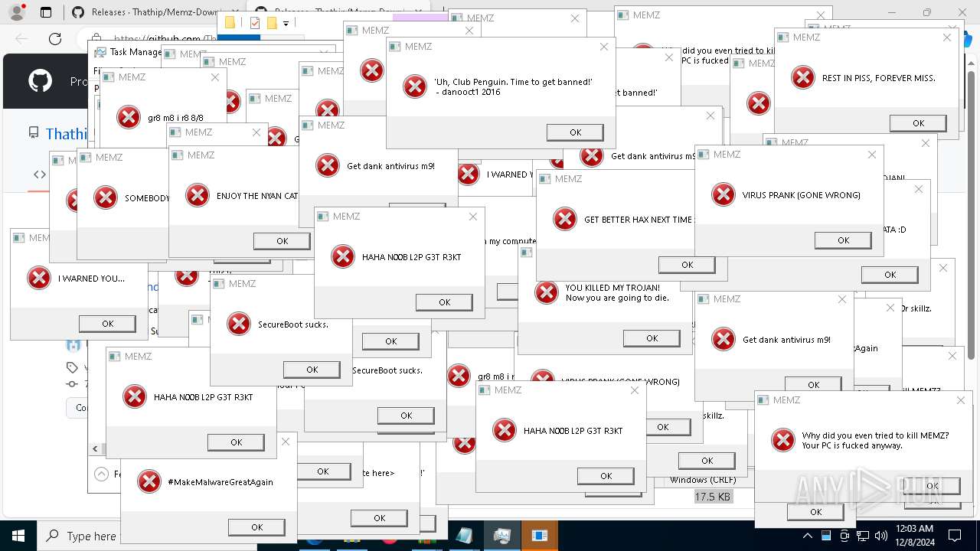The height and width of the screenshot is (551, 980).
Task: Click error icon beside #MakeMalwareGreatAgain
Action: coord(149,481)
